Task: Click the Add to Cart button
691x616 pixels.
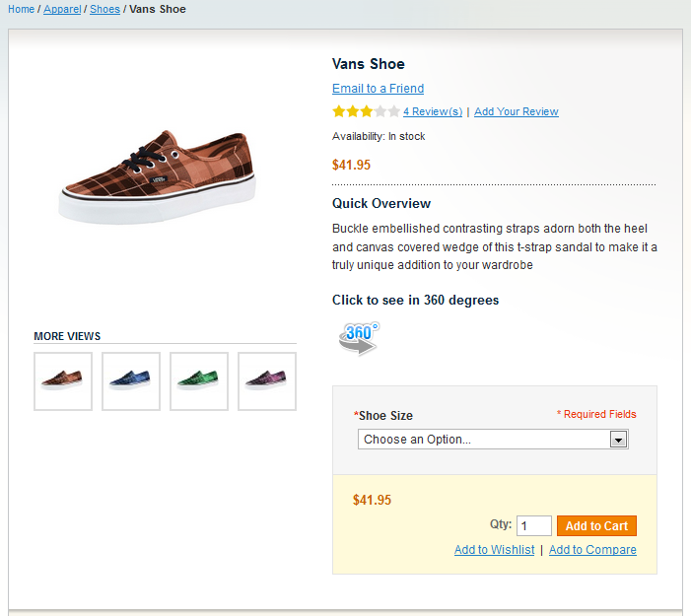Action: pyautogui.click(x=596, y=525)
